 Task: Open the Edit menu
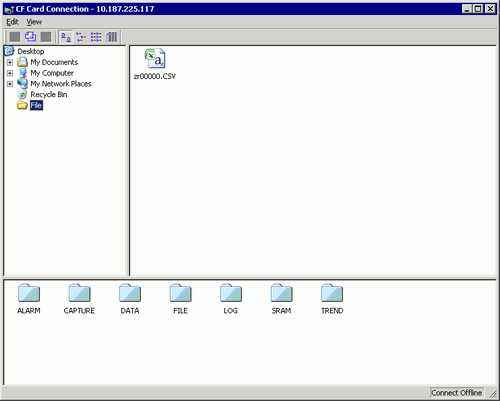click(x=12, y=22)
